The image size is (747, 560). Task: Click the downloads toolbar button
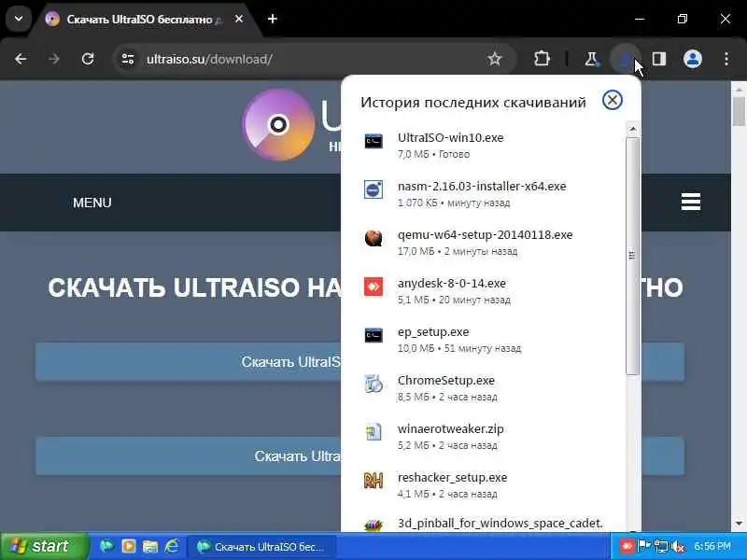625,59
